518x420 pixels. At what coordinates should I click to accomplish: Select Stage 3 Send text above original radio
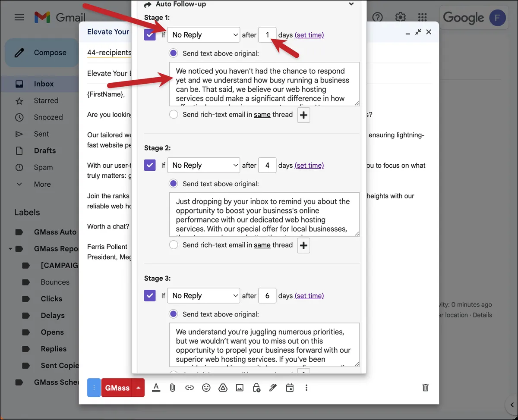pos(174,314)
